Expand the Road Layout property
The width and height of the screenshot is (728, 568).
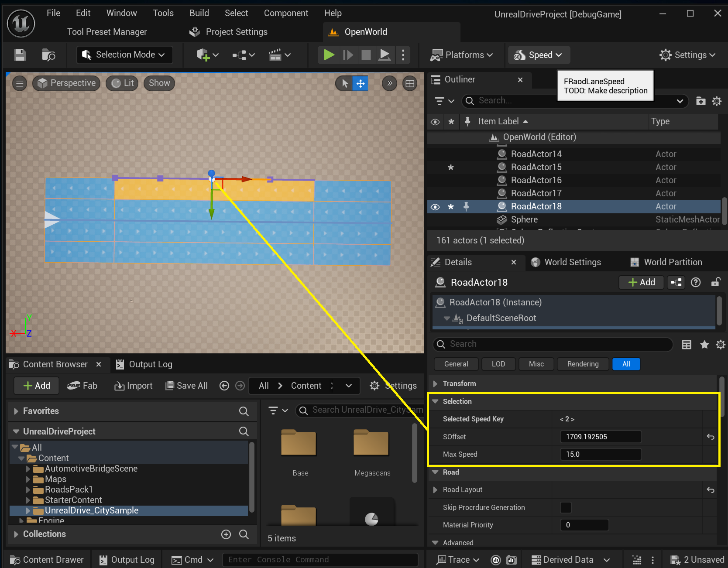click(435, 490)
